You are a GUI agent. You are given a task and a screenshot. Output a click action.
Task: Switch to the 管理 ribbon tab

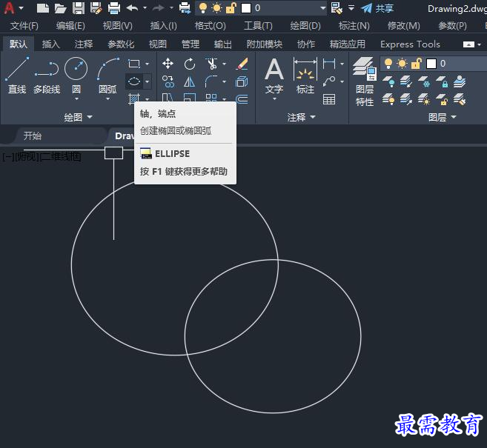pyautogui.click(x=191, y=44)
